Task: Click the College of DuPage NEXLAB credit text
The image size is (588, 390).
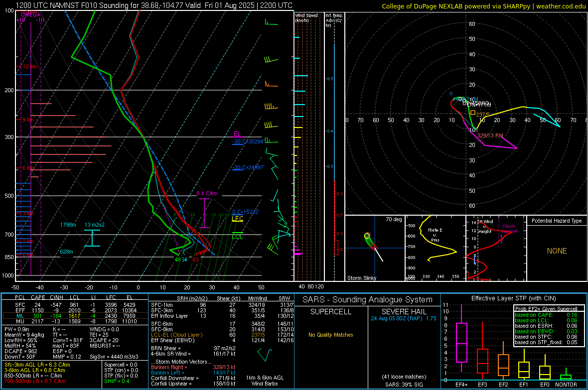Action: [x=483, y=6]
